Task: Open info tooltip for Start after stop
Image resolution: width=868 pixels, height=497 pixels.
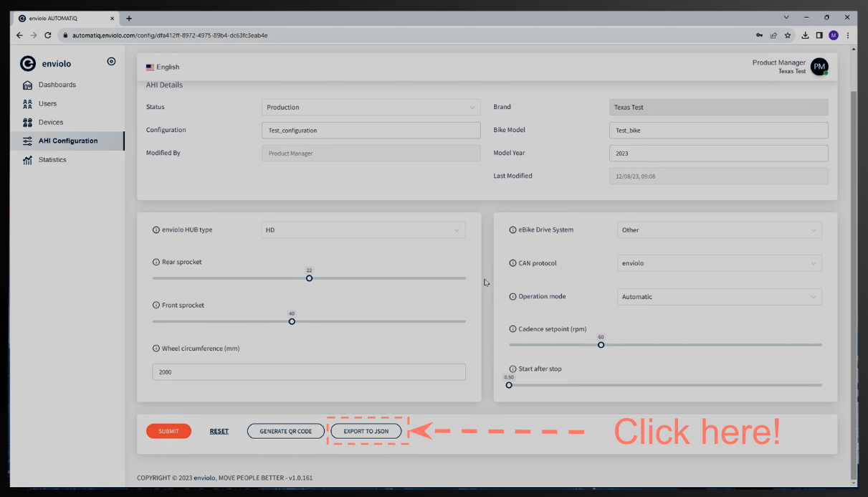Action: pos(512,369)
